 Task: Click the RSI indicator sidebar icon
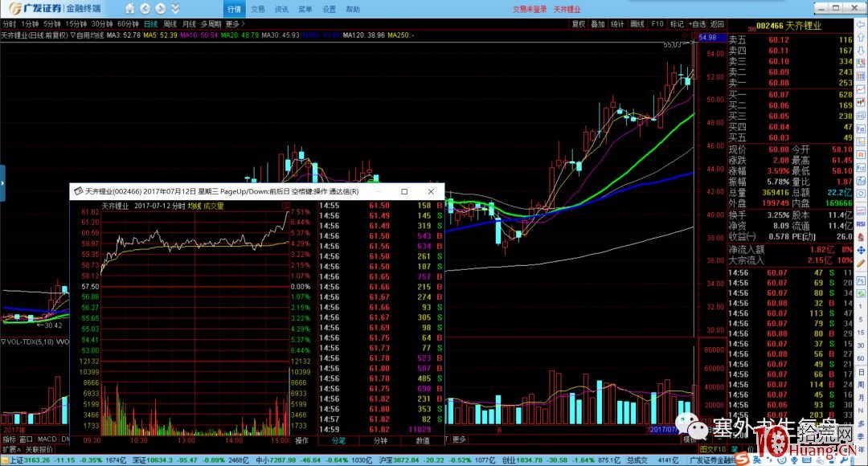[x=862, y=224]
